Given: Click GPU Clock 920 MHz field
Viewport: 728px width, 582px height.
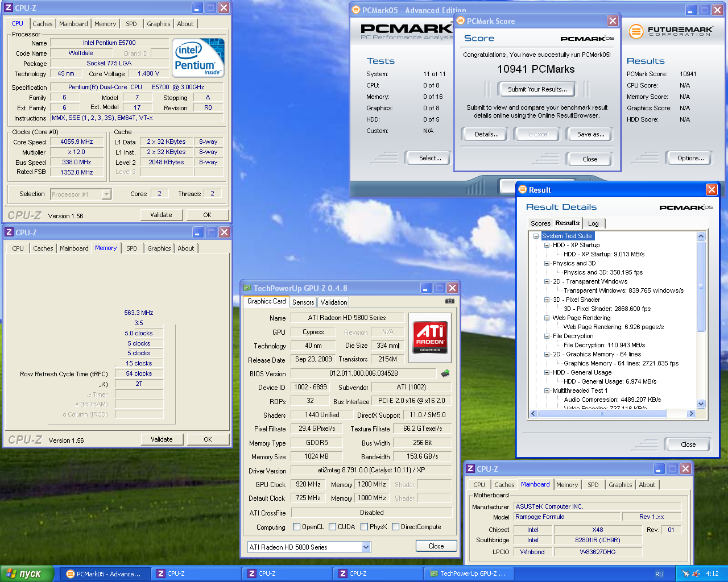Looking at the screenshot, I should tap(308, 484).
